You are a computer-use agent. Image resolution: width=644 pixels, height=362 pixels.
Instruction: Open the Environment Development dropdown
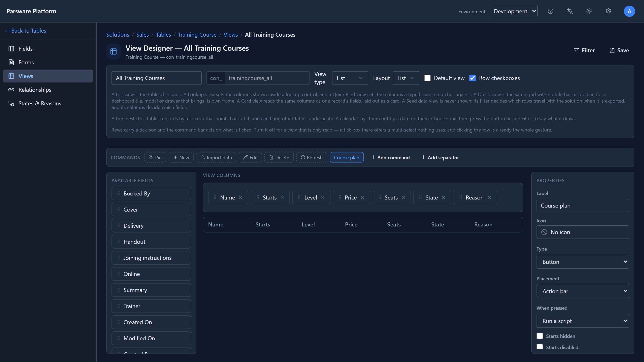(513, 11)
